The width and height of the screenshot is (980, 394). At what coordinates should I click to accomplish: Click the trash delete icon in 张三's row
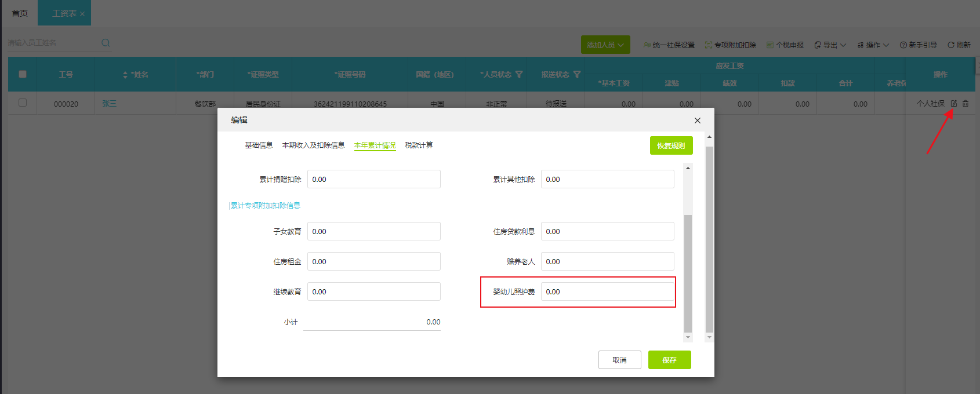[966, 104]
